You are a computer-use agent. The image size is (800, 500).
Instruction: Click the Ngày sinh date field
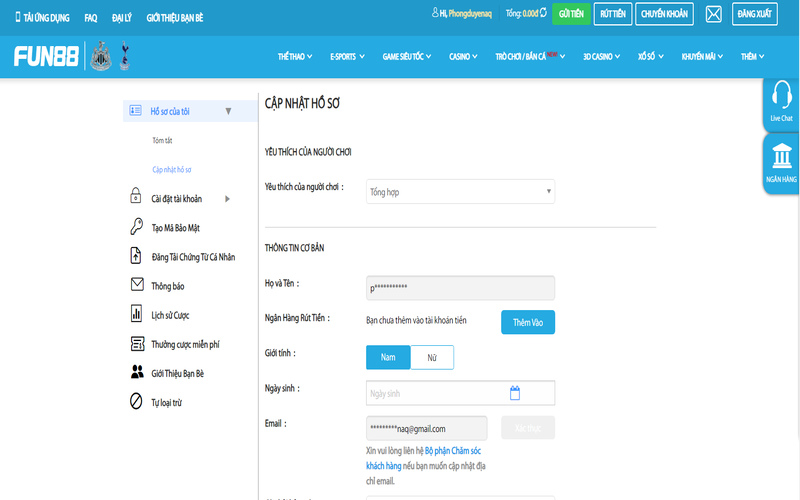point(460,393)
